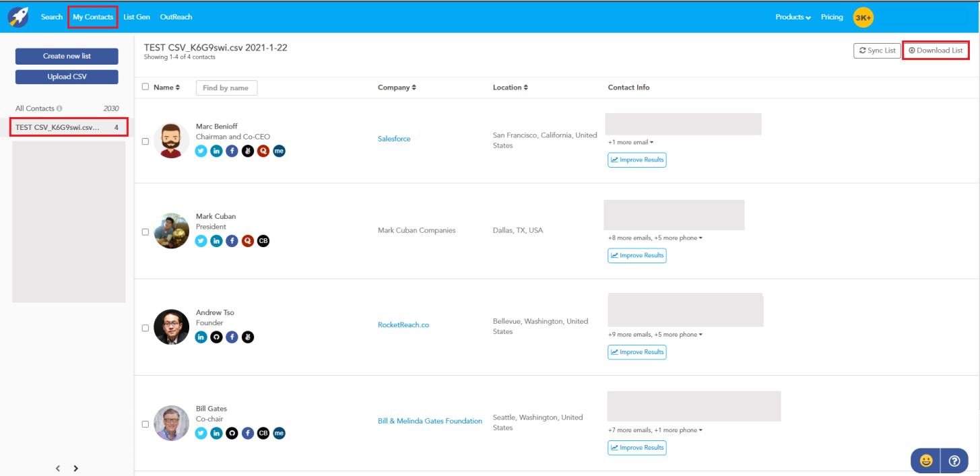The image size is (980, 476).
Task: Click the 3K+ account badge
Action: [863, 18]
